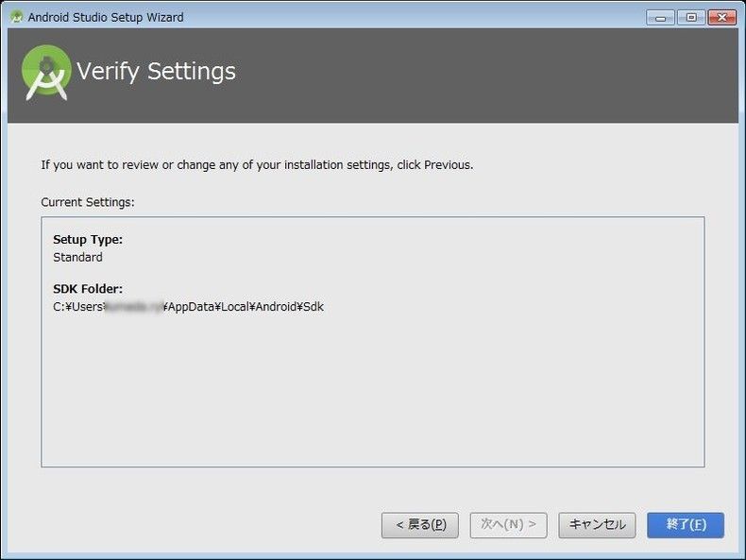Maximize the Setup Wizard window
The height and width of the screenshot is (560, 746).
tap(690, 17)
